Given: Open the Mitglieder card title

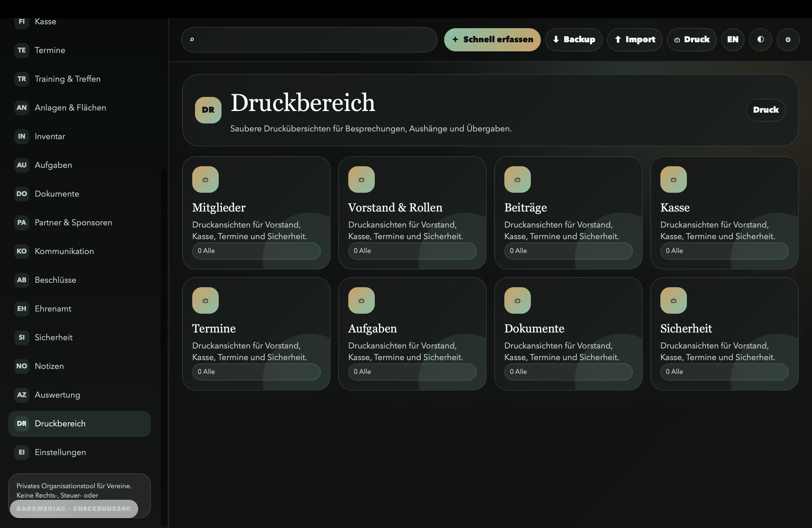Looking at the screenshot, I should click(219, 207).
